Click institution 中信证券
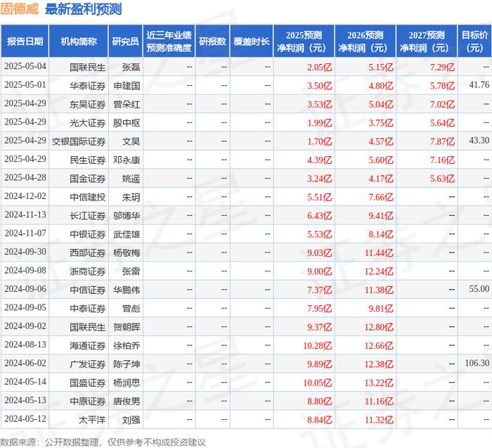 click(x=88, y=290)
